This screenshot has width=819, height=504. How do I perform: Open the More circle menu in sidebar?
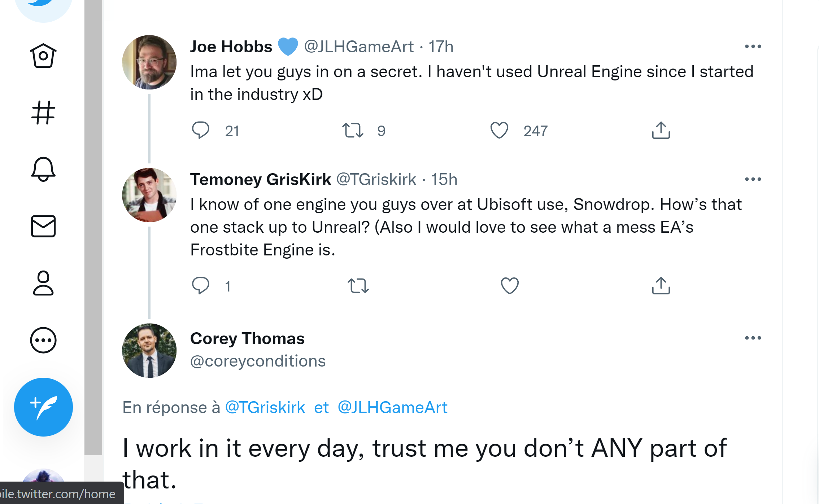click(x=43, y=340)
